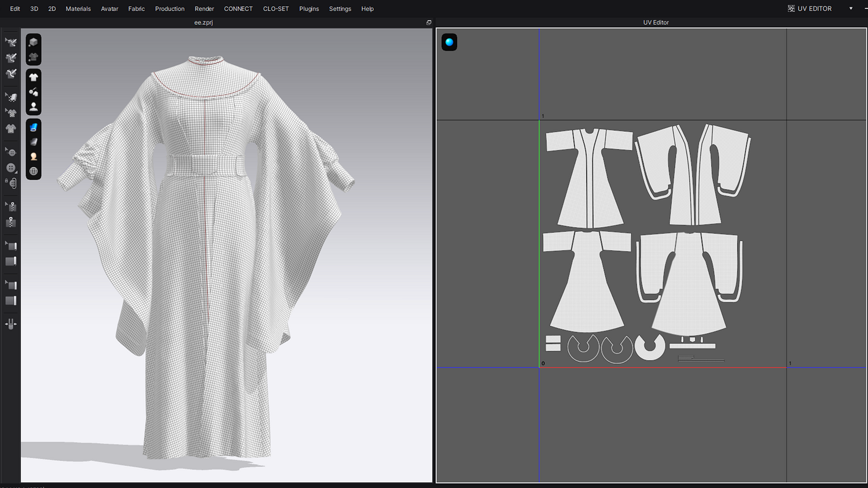Click the CLO-SET menu item

[275, 9]
